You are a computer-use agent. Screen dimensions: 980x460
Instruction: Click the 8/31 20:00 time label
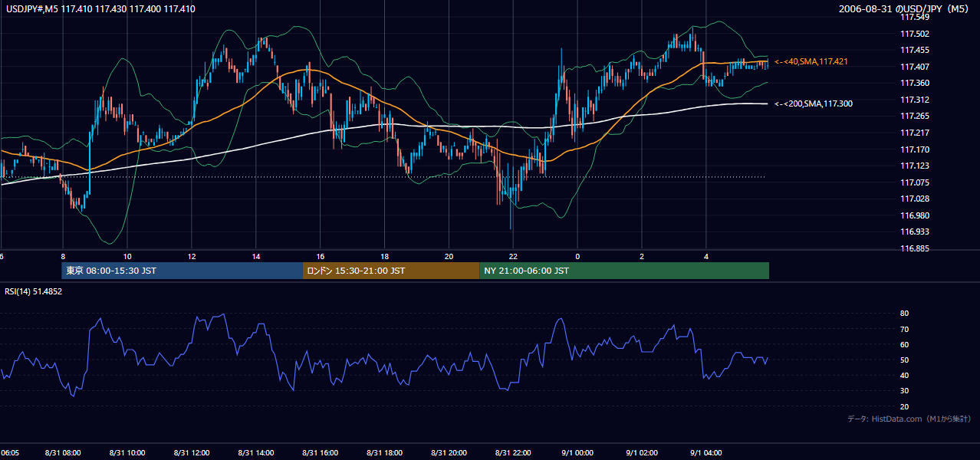tap(449, 453)
